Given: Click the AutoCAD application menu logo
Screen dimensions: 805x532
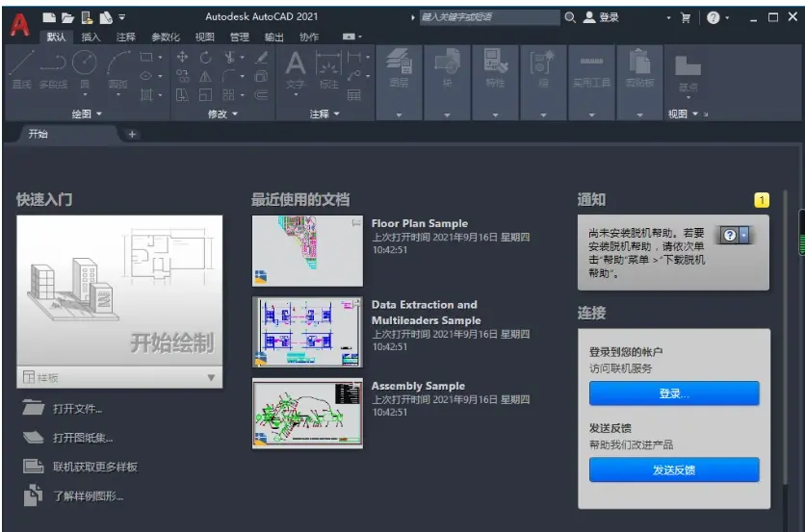Looking at the screenshot, I should click(x=19, y=25).
